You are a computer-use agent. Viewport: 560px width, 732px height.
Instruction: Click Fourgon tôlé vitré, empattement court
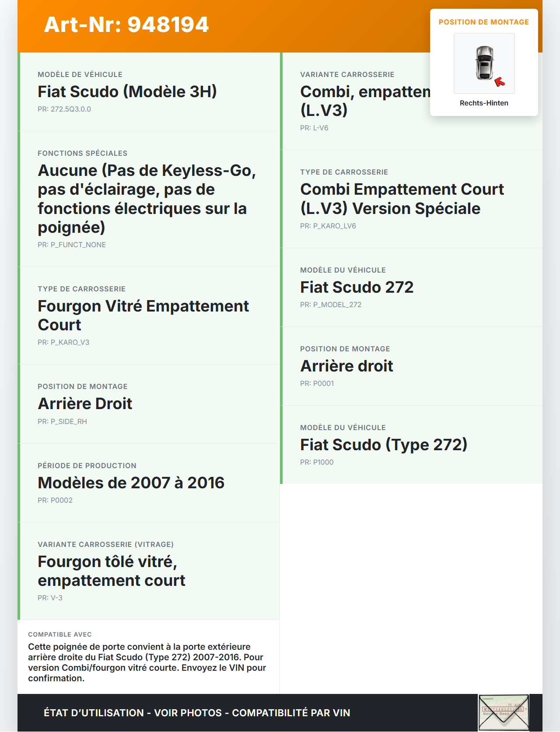coord(112,571)
